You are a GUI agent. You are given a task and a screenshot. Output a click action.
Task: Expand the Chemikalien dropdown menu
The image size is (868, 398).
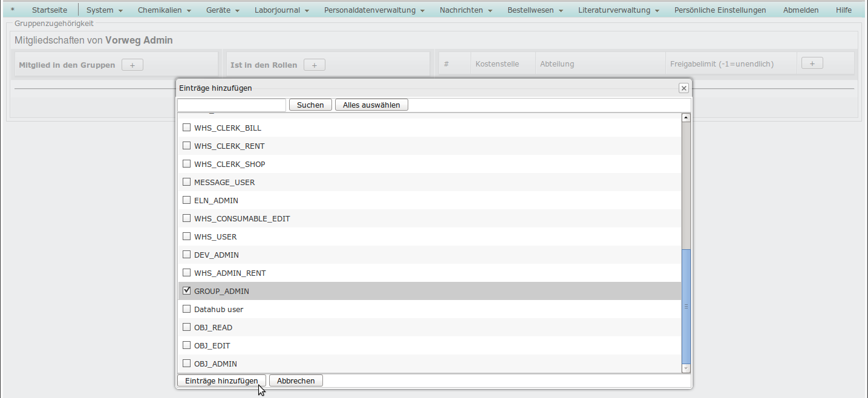[x=164, y=10]
